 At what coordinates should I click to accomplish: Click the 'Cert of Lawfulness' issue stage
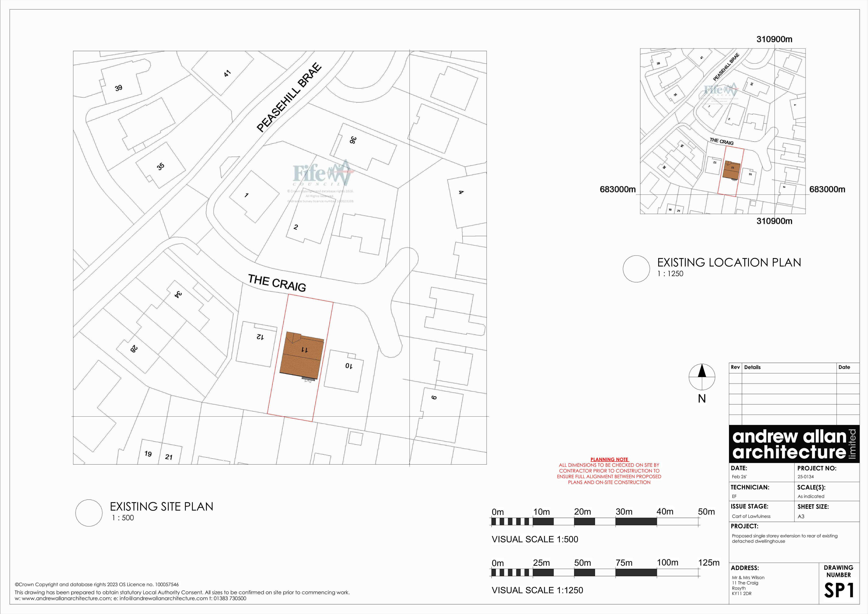pos(751,516)
